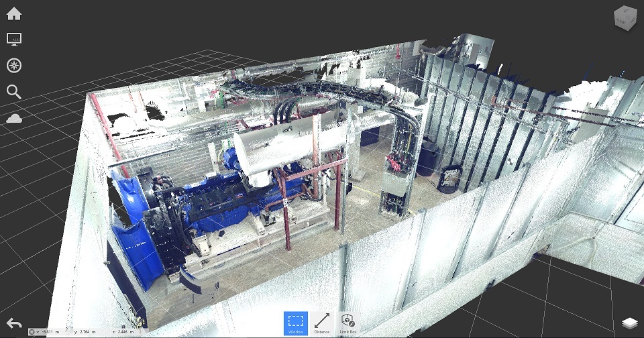Screen dimensions: 644x338
Task: Select the Distance measurement tool
Action: pos(321,323)
